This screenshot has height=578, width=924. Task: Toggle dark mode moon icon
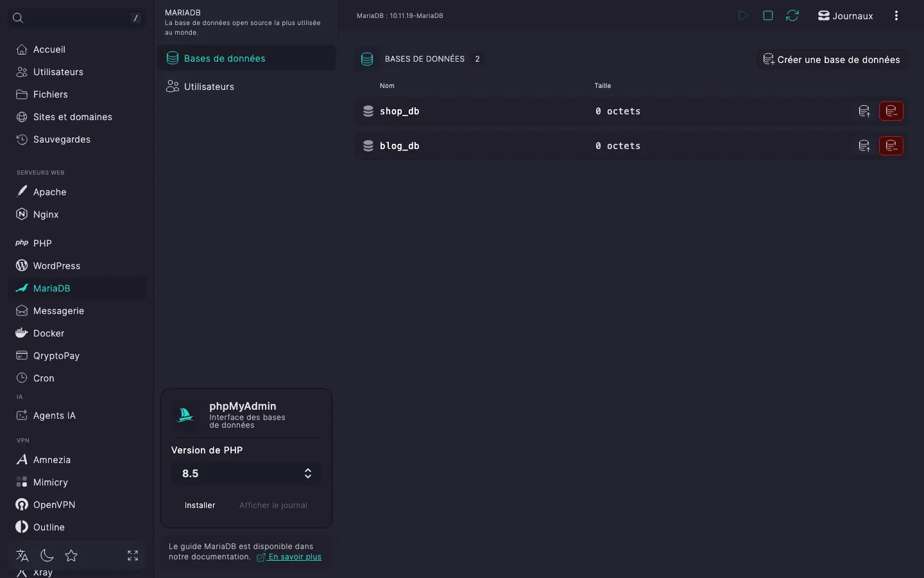tap(47, 556)
